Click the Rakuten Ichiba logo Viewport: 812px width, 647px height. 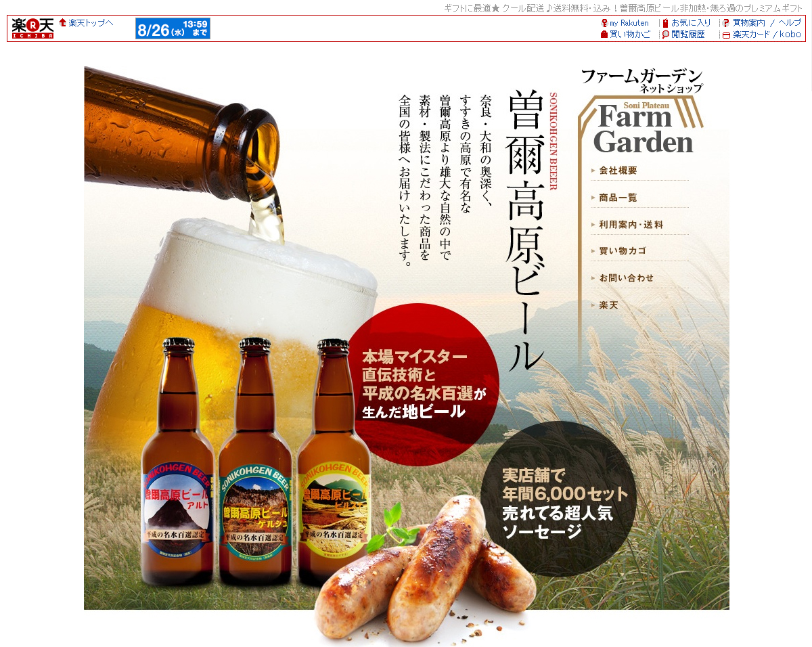[32, 28]
